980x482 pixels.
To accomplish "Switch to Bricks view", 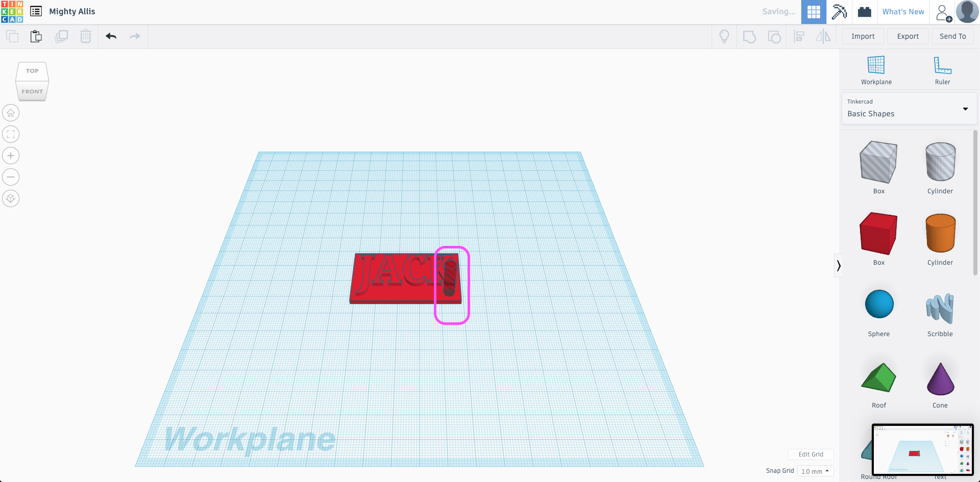I will click(864, 12).
